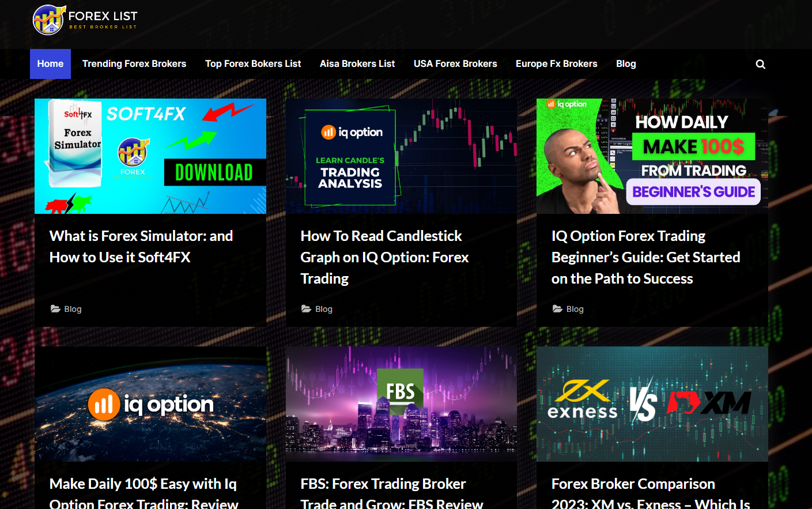The image size is (812, 509).
Task: Open the Soft4FX Forex Simulator thumbnail
Action: coord(150,156)
